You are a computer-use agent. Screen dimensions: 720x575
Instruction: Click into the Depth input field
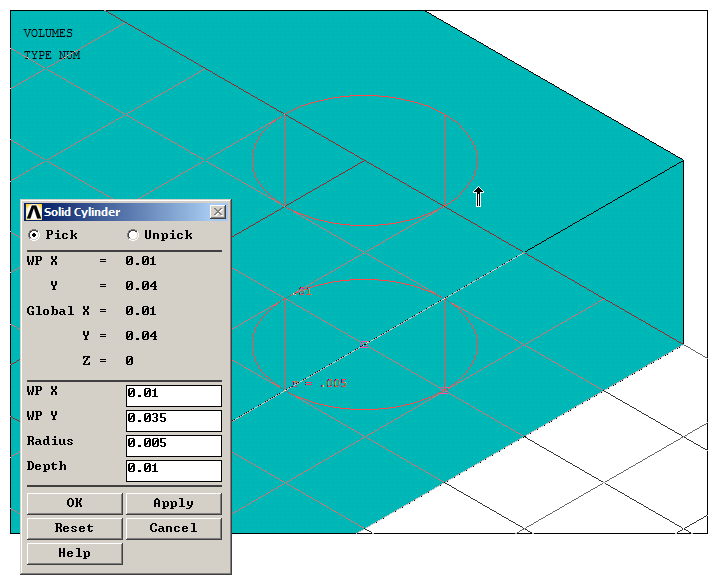point(173,470)
